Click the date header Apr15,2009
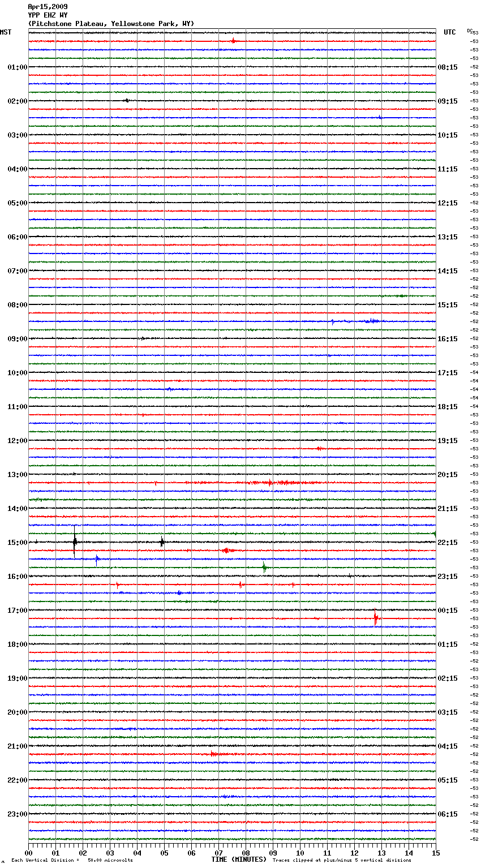The width and height of the screenshot is (481, 868). click(x=48, y=7)
